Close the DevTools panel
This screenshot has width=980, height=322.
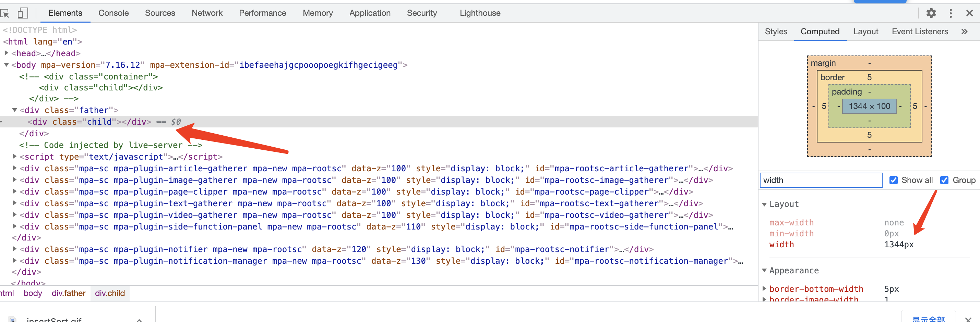[x=969, y=13]
